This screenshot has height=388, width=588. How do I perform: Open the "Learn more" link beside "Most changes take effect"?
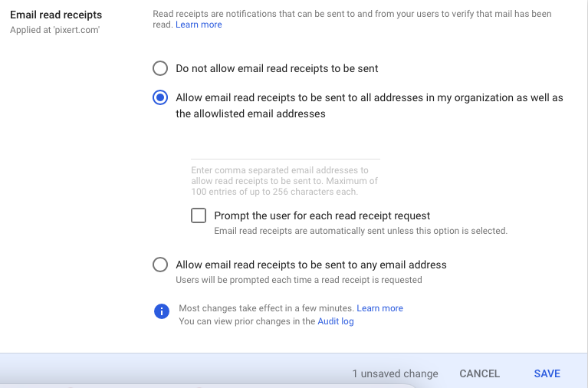[380, 308]
